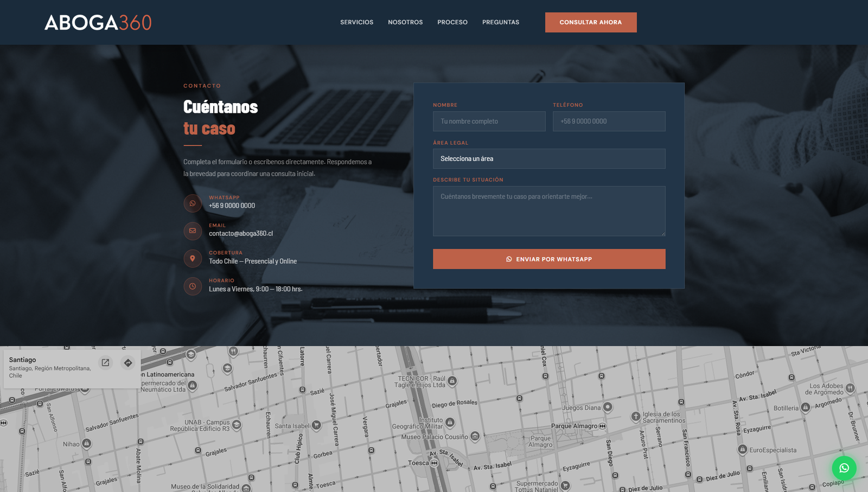The width and height of the screenshot is (868, 492).
Task: Expand the Área Legal dropdown
Action: point(549,159)
